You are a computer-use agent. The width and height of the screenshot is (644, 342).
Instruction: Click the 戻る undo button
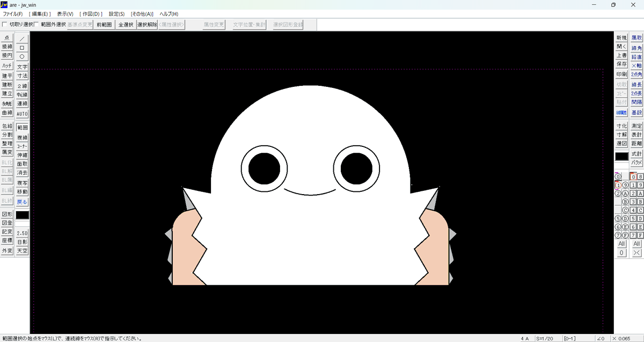[22, 202]
